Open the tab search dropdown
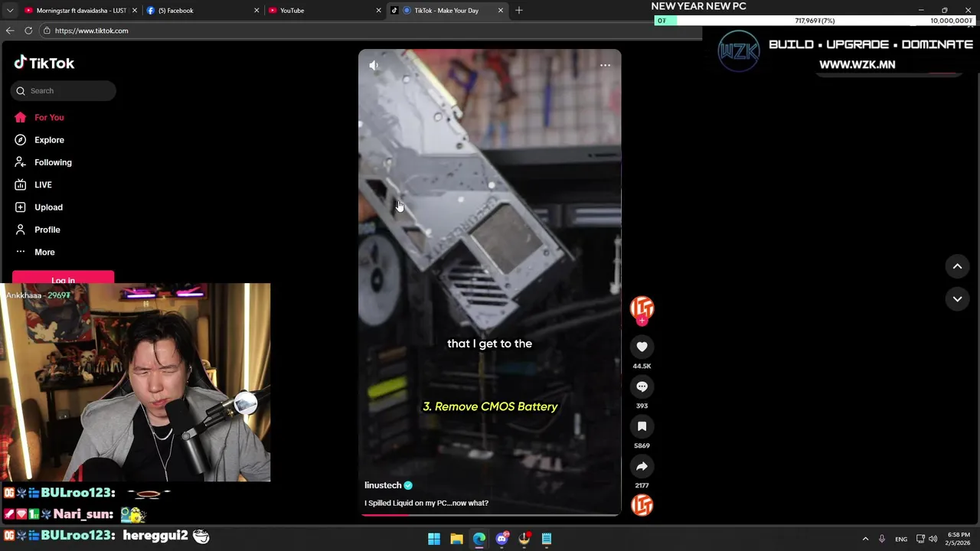 click(x=10, y=11)
